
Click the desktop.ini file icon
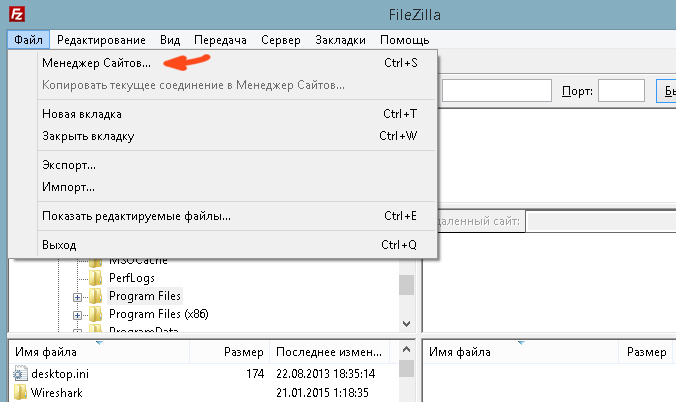click(x=20, y=374)
